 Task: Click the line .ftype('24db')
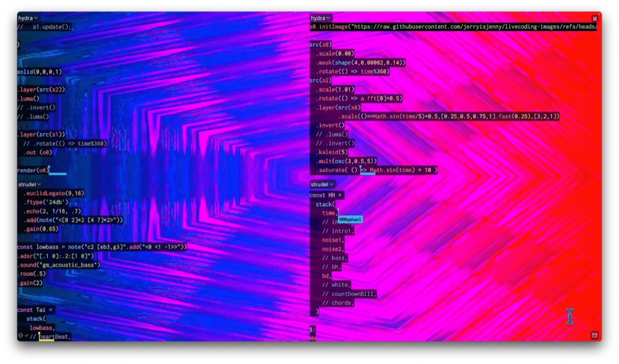click(46, 202)
